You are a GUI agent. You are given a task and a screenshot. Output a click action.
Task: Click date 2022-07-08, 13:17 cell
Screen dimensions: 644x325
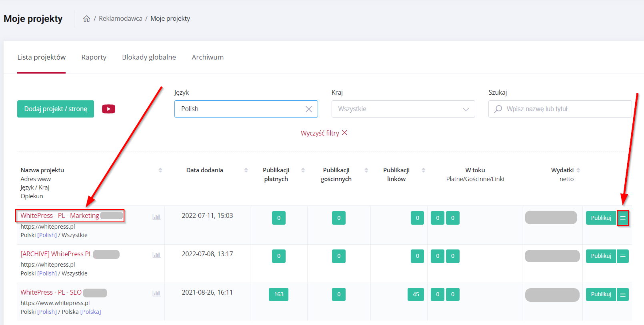[207, 254]
